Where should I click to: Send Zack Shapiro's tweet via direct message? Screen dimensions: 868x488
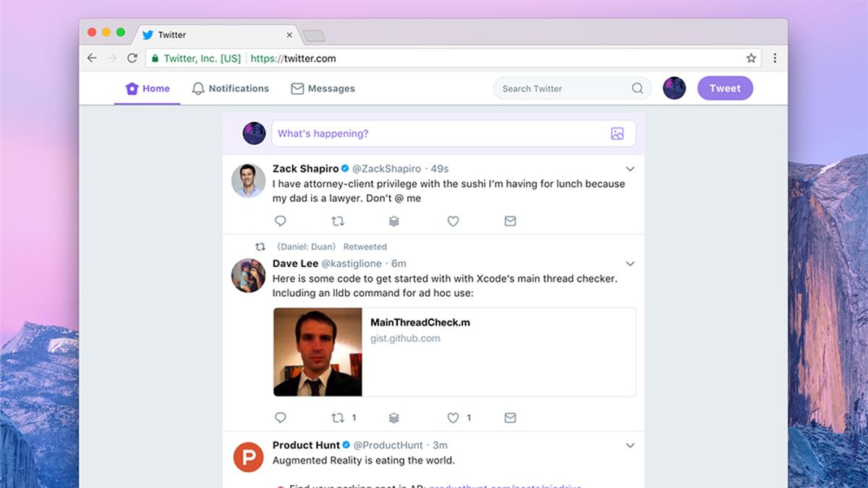tap(510, 221)
